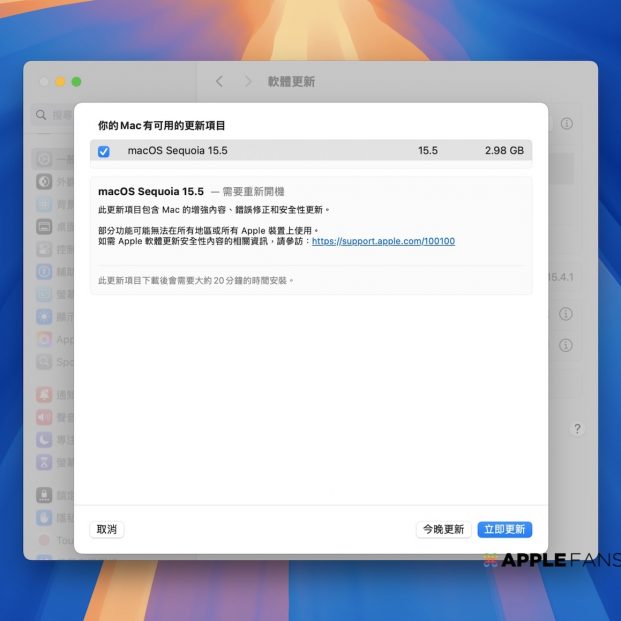Uncheck the macOS Sequoia 15.5 update checkbox
The image size is (621, 621).
pyautogui.click(x=104, y=151)
